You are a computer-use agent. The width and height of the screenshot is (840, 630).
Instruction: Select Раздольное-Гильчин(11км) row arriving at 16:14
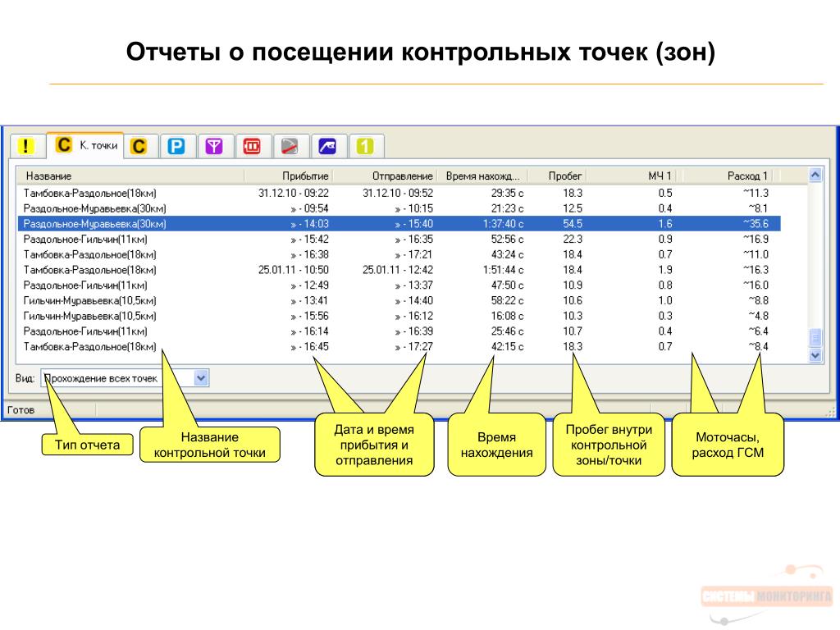(399, 331)
